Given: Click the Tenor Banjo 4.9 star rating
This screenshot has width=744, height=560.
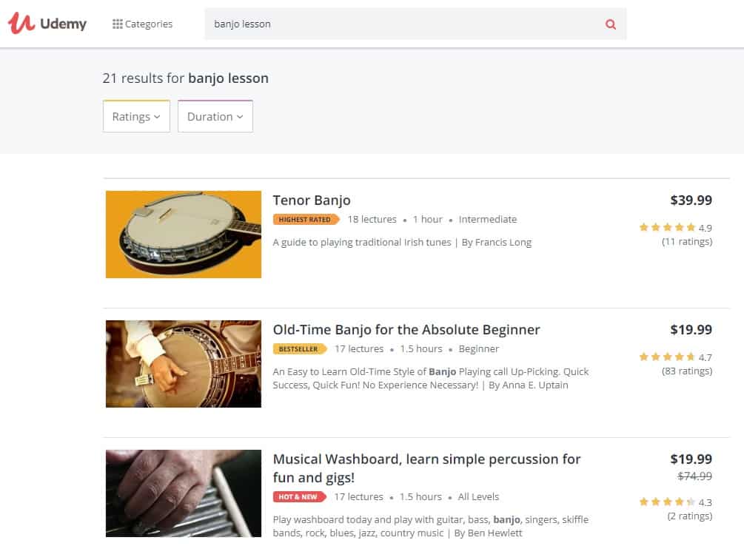Looking at the screenshot, I should (x=674, y=228).
